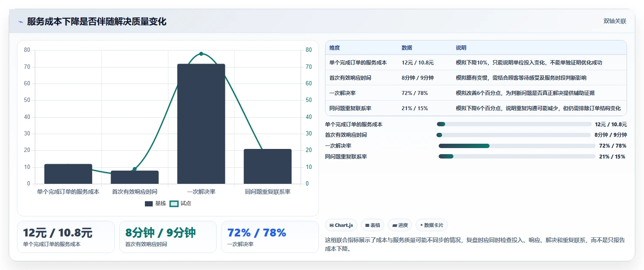
Task: Click the 首次有效响应时间 progress bar
Action: [x=514, y=135]
